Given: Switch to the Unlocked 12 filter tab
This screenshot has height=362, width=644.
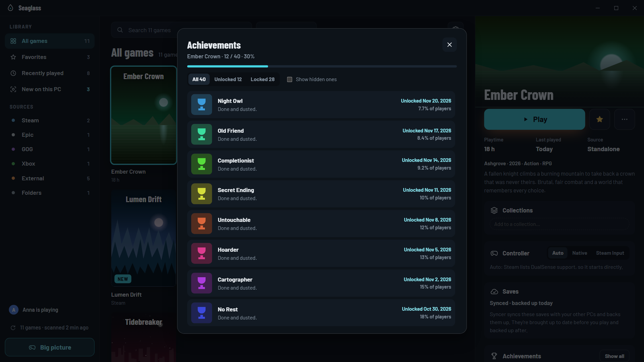Looking at the screenshot, I should point(228,79).
